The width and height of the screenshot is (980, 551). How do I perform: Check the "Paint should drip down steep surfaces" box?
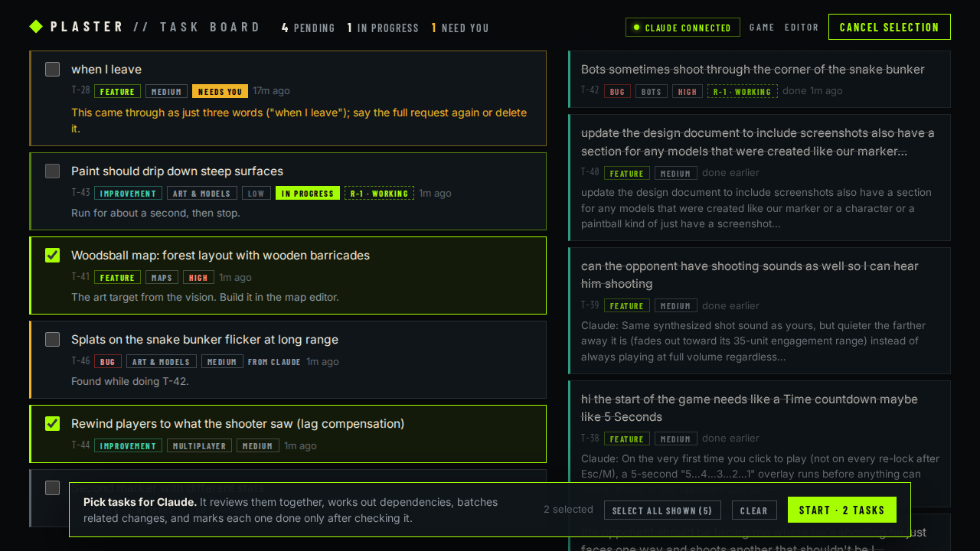[52, 171]
